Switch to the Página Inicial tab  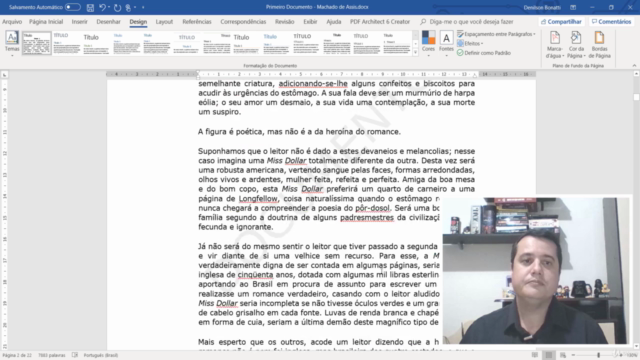click(x=46, y=22)
